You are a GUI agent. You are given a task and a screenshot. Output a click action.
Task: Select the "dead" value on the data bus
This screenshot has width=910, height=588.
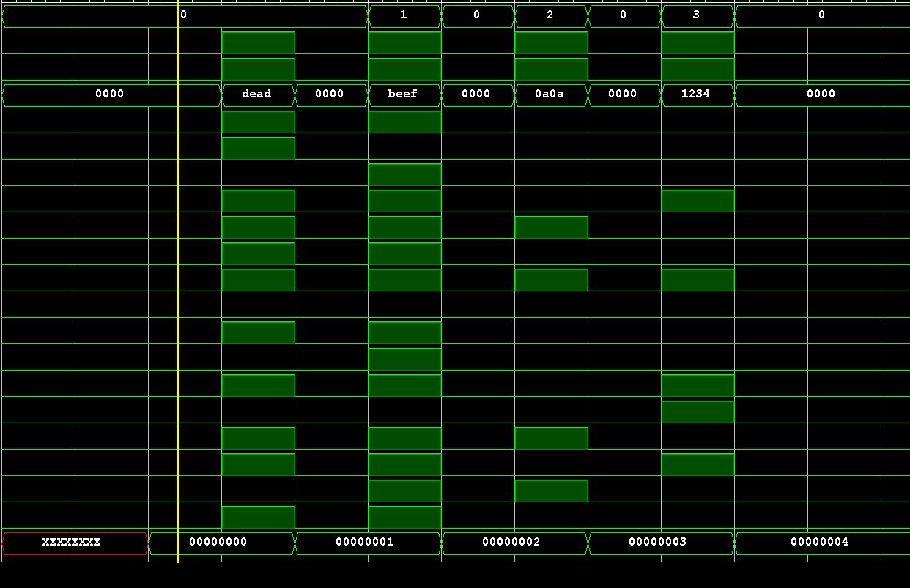(257, 94)
